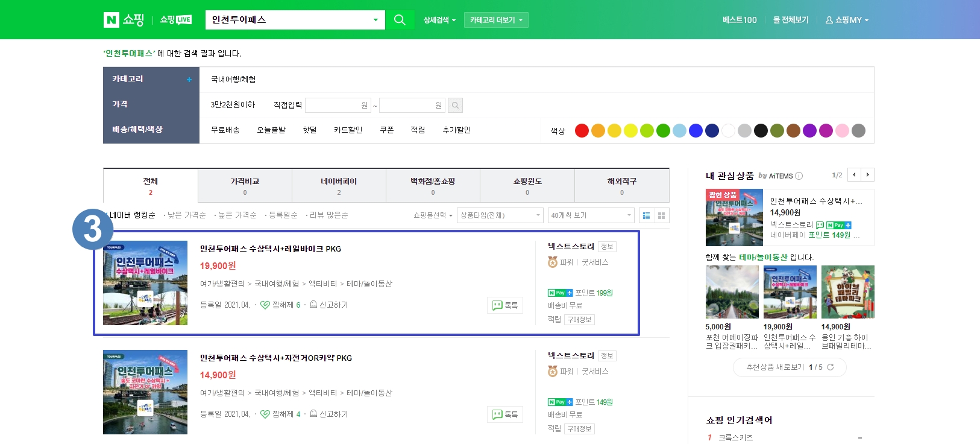Click wish heart icon for 14,900원 product
The height and width of the screenshot is (444, 980).
pyautogui.click(x=265, y=414)
